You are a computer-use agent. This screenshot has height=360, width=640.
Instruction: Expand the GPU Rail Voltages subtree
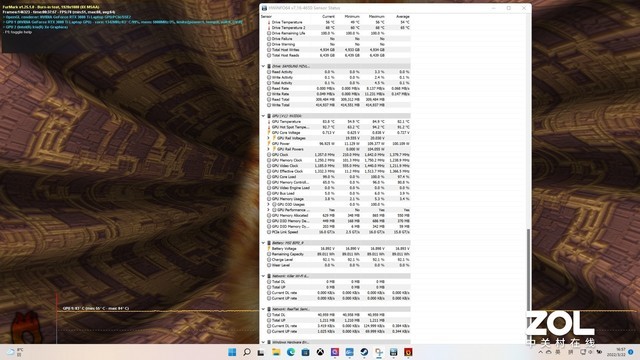click(x=269, y=138)
